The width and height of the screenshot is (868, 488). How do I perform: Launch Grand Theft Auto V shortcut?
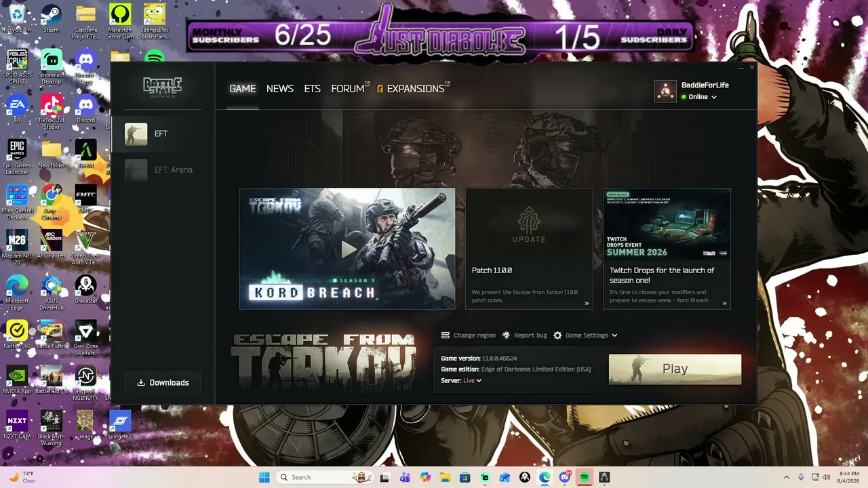85,247
